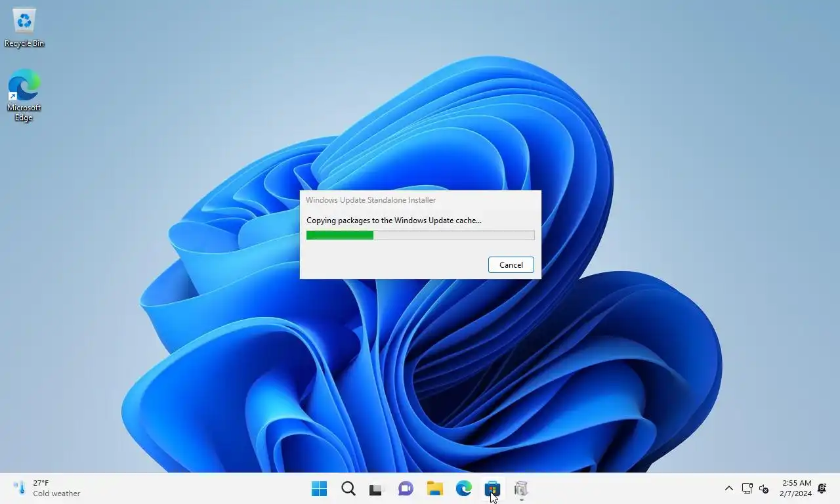Open the notification center bell icon
The height and width of the screenshot is (504, 840).
(822, 488)
